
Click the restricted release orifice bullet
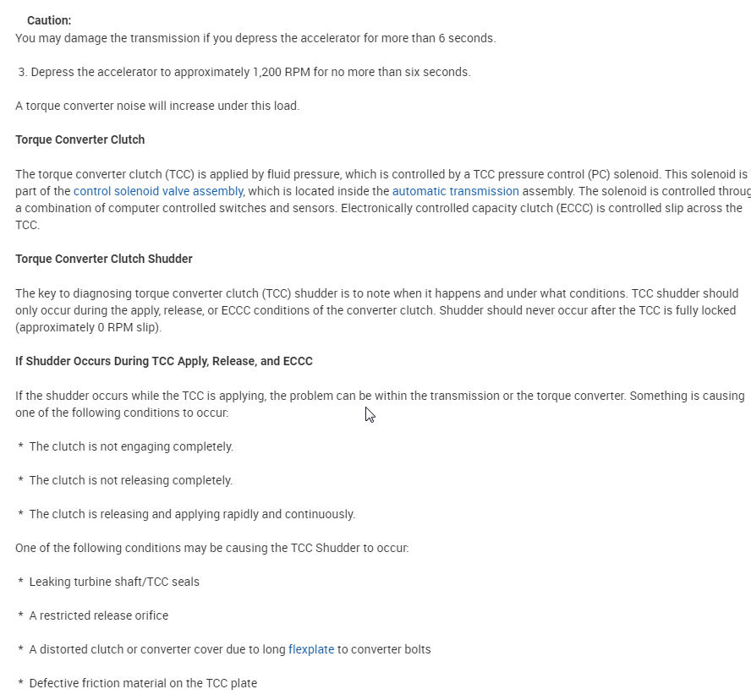point(98,615)
